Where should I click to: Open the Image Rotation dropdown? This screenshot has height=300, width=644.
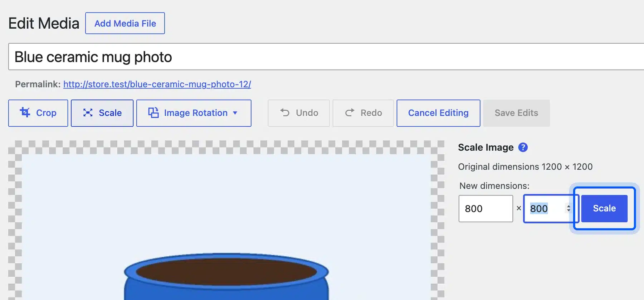(x=194, y=113)
